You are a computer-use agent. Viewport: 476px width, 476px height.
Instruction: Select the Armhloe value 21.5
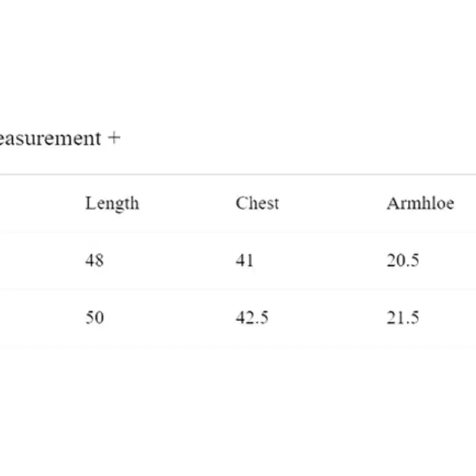[x=403, y=318]
